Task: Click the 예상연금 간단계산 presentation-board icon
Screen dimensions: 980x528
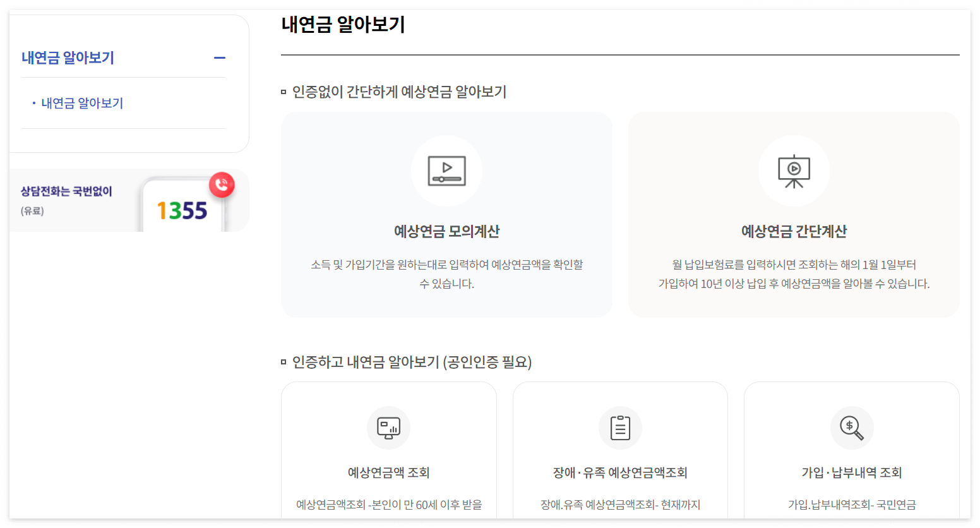Action: click(x=794, y=171)
